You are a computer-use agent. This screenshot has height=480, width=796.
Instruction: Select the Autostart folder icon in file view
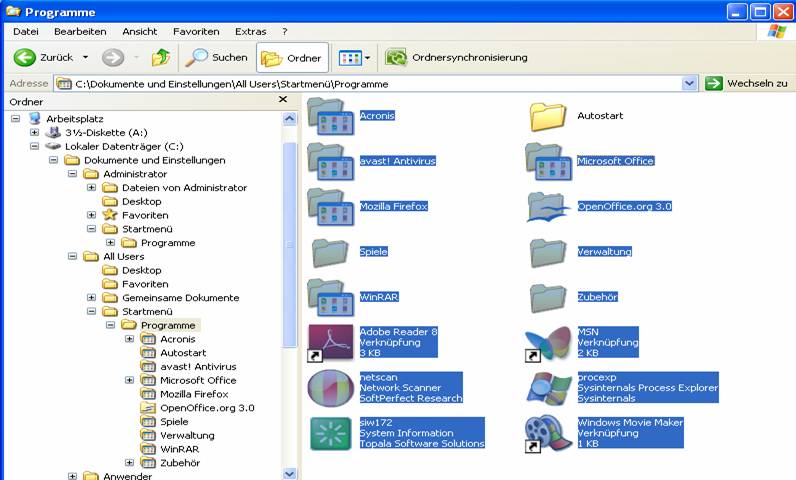[548, 117]
